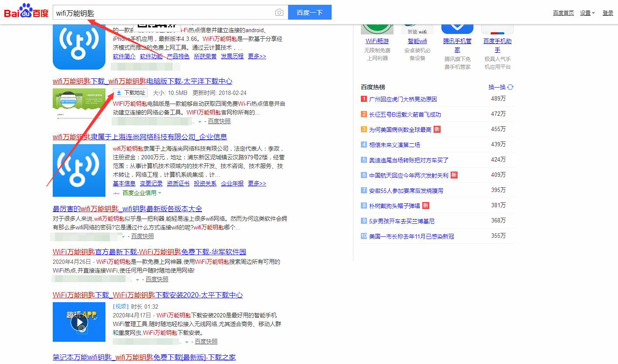The image size is (618, 364).
Task: Expand the 设置 dropdown menu
Action: pyautogui.click(x=587, y=13)
